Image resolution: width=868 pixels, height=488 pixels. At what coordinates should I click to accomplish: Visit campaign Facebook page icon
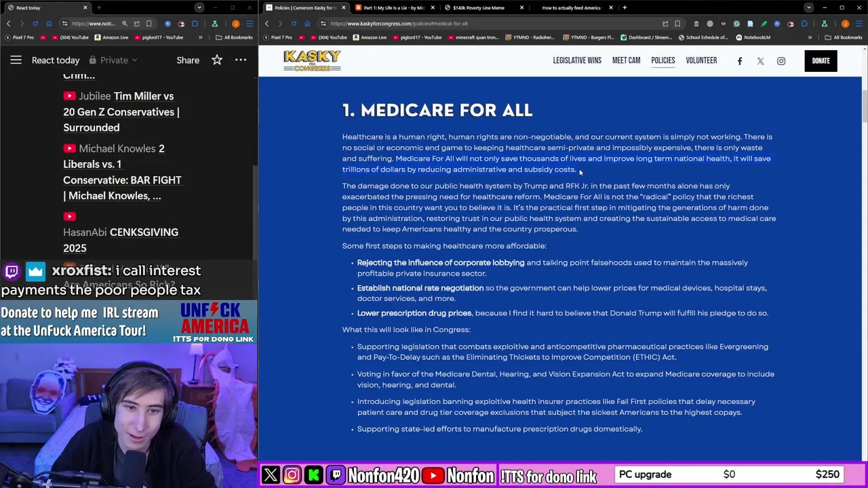coord(740,61)
